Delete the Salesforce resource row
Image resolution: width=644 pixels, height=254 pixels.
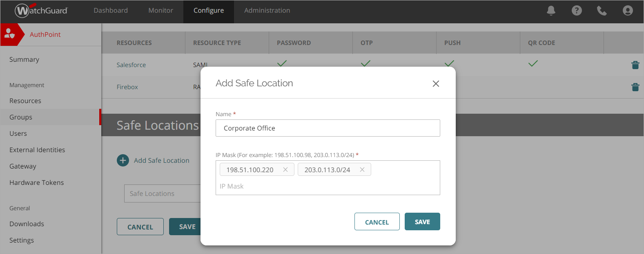click(x=635, y=65)
